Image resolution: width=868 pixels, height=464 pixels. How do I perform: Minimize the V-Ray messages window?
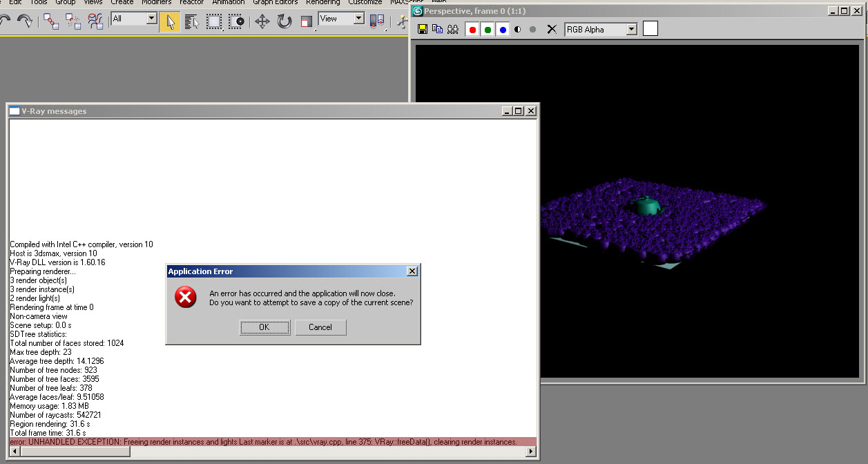click(508, 111)
